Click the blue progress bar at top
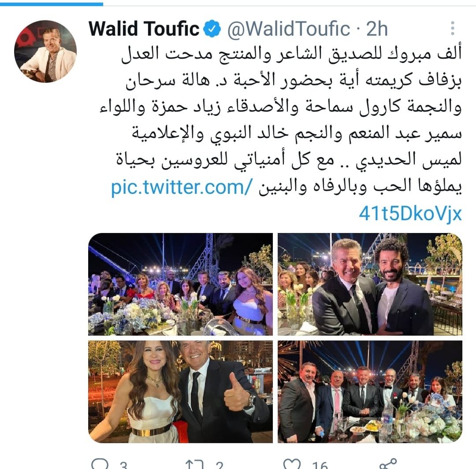 52,4
